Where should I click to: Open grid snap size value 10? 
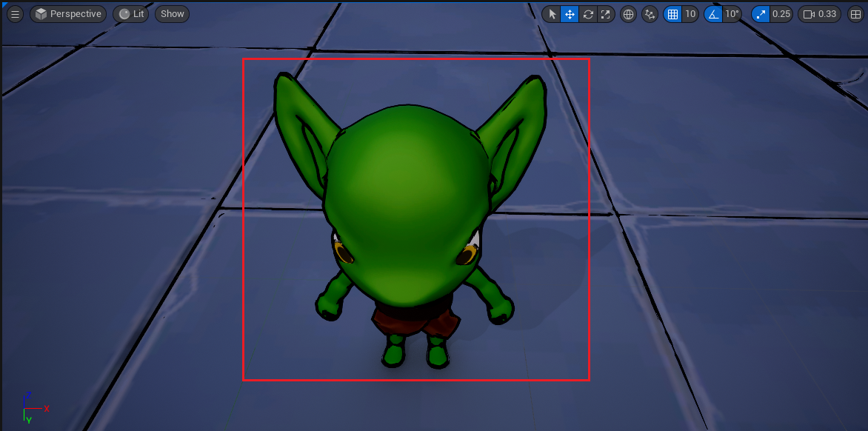[x=690, y=14]
